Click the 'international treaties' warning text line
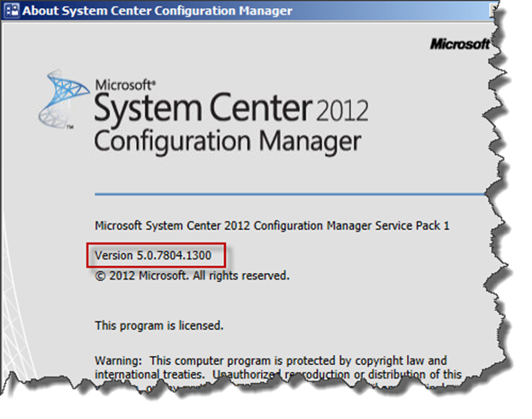The width and height of the screenshot is (532, 419). coord(278,375)
